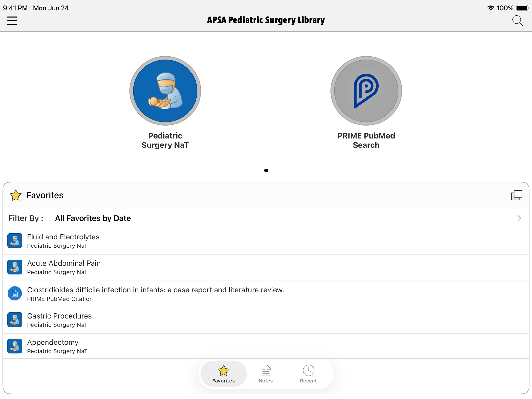Tap the search magnifier icon
The image size is (532, 399).
tap(517, 21)
